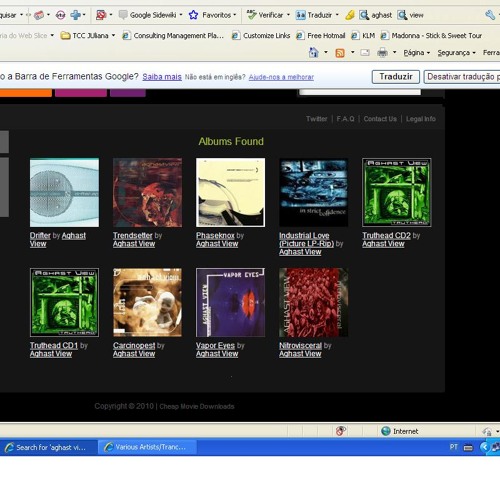Open the Vapor Eyes album cover
The width and height of the screenshot is (500, 500).
(231, 302)
